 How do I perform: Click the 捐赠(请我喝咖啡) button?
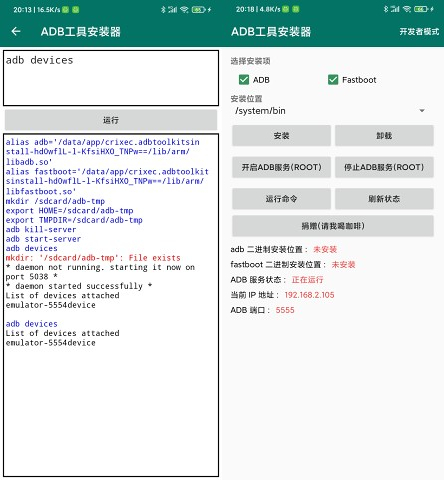333,226
